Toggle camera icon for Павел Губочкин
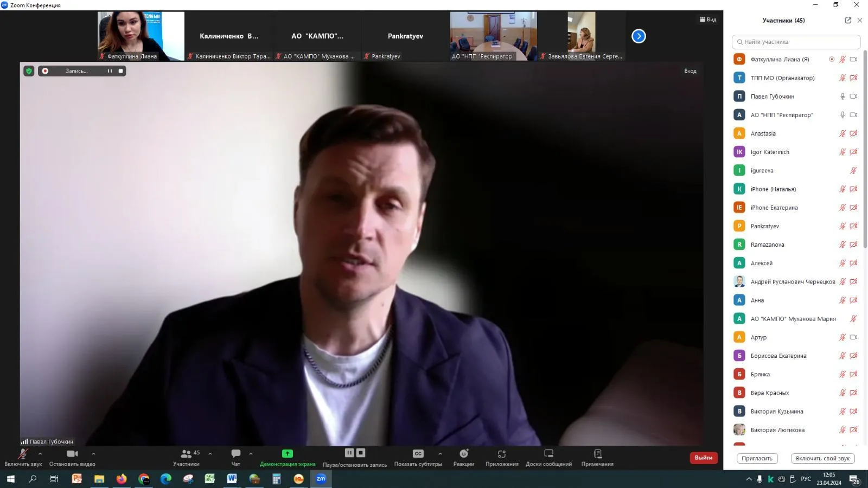 853,97
